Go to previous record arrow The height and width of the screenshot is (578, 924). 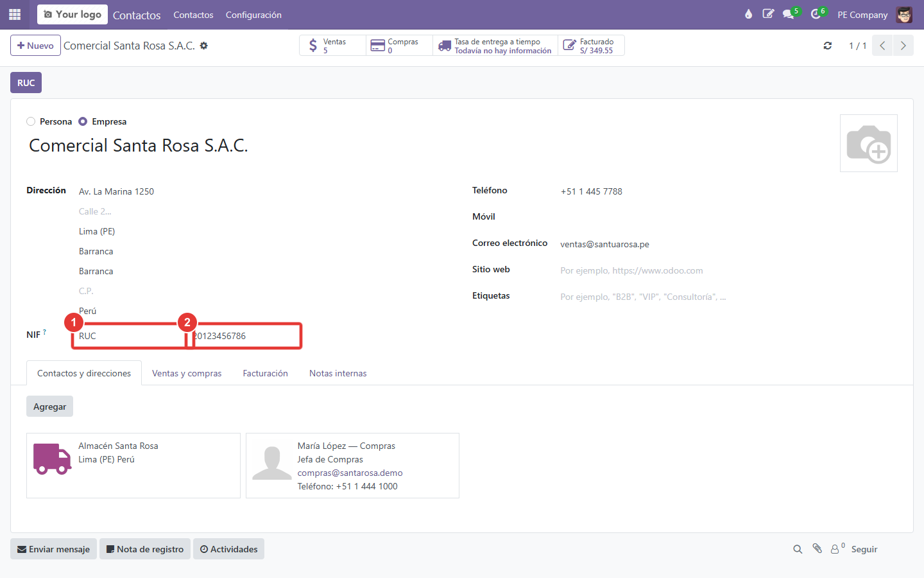(882, 46)
